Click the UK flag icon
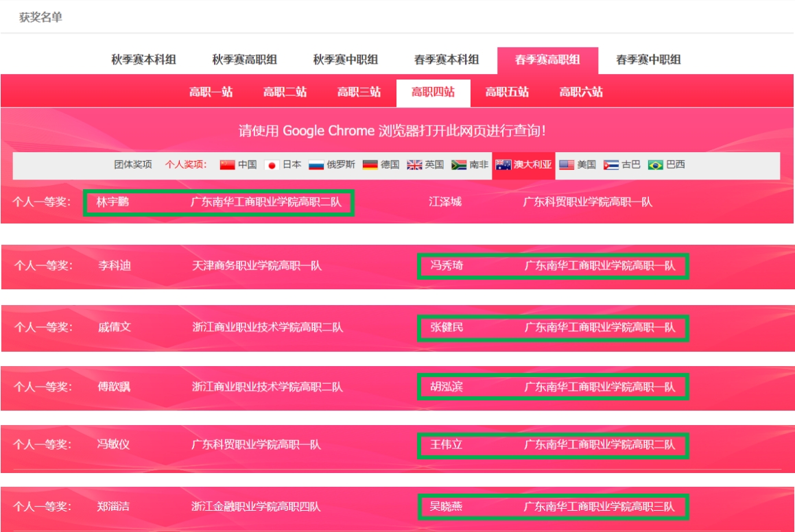Viewport: 795px width, 532px height. pyautogui.click(x=414, y=165)
